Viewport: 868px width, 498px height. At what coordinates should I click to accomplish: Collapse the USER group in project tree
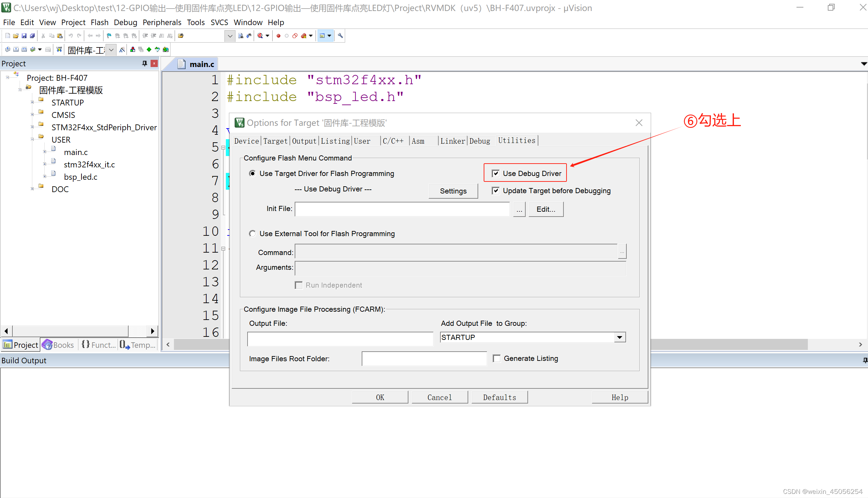coord(32,140)
